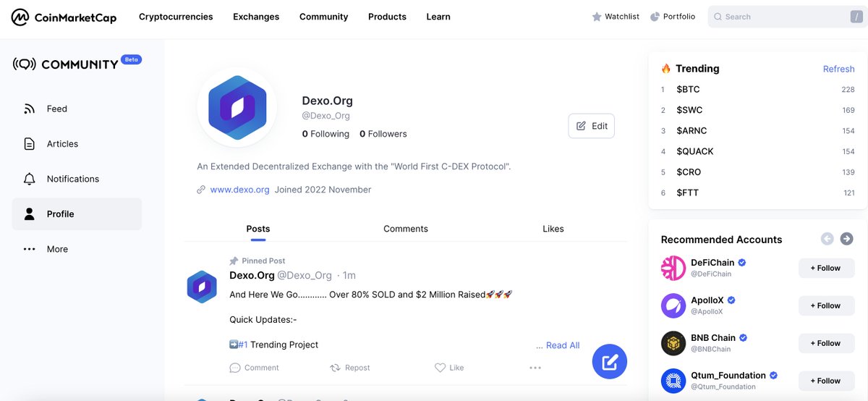This screenshot has width=868, height=401.
Task: Open the Products menu
Action: 387,17
